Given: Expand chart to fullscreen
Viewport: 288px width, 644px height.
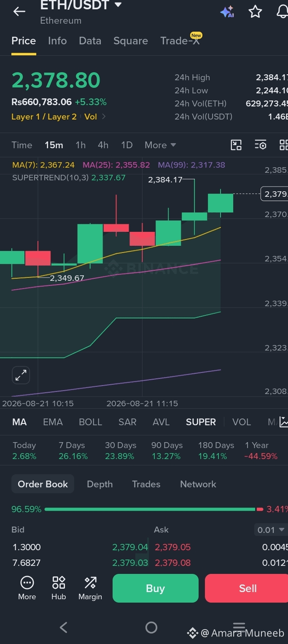Looking at the screenshot, I should point(21,375).
